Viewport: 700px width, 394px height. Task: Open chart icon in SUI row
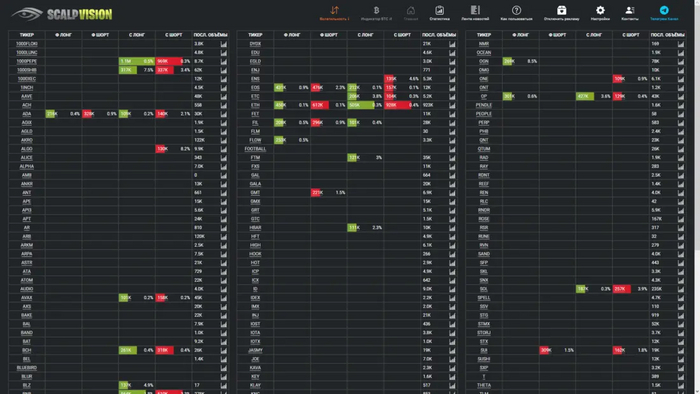(x=681, y=350)
